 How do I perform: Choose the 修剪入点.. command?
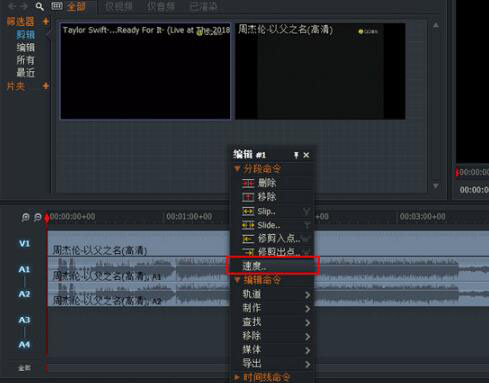point(272,239)
